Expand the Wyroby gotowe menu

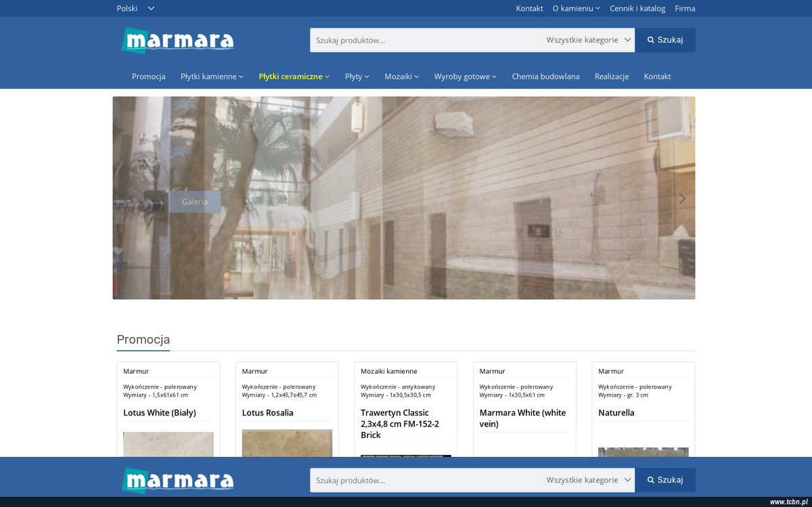pos(466,76)
